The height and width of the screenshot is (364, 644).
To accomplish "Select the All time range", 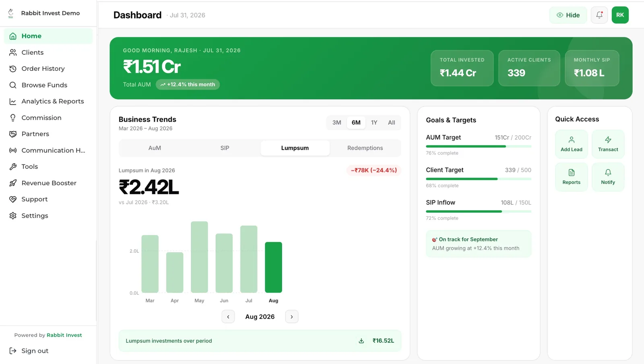I will (392, 122).
